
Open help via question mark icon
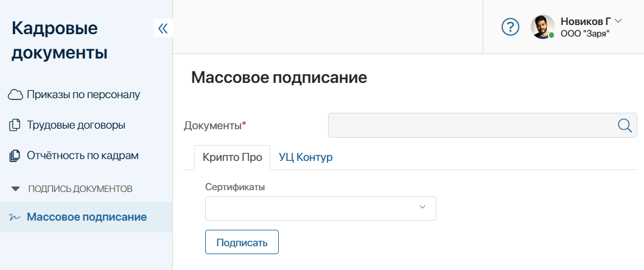pos(511,27)
